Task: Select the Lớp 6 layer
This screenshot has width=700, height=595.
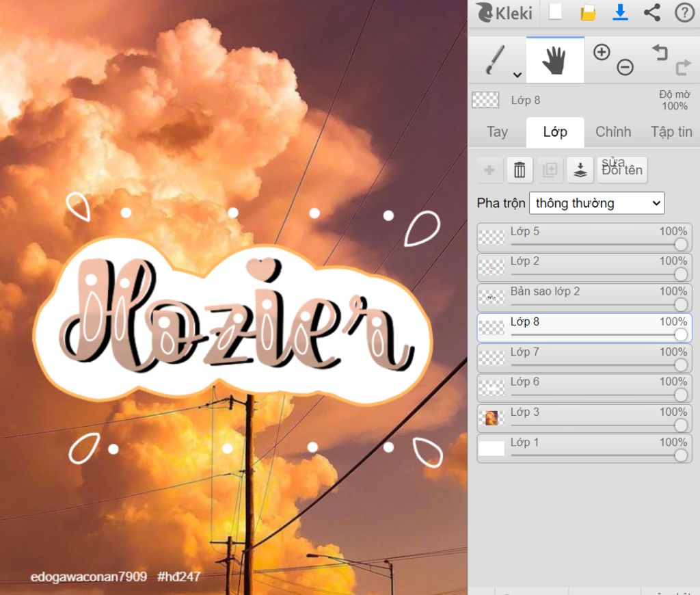Action: point(584,388)
